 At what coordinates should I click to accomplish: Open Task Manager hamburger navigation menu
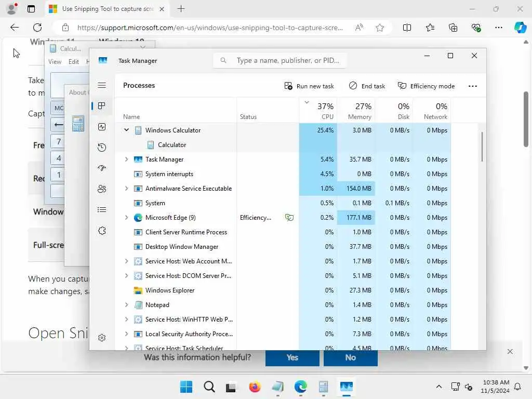click(x=102, y=85)
